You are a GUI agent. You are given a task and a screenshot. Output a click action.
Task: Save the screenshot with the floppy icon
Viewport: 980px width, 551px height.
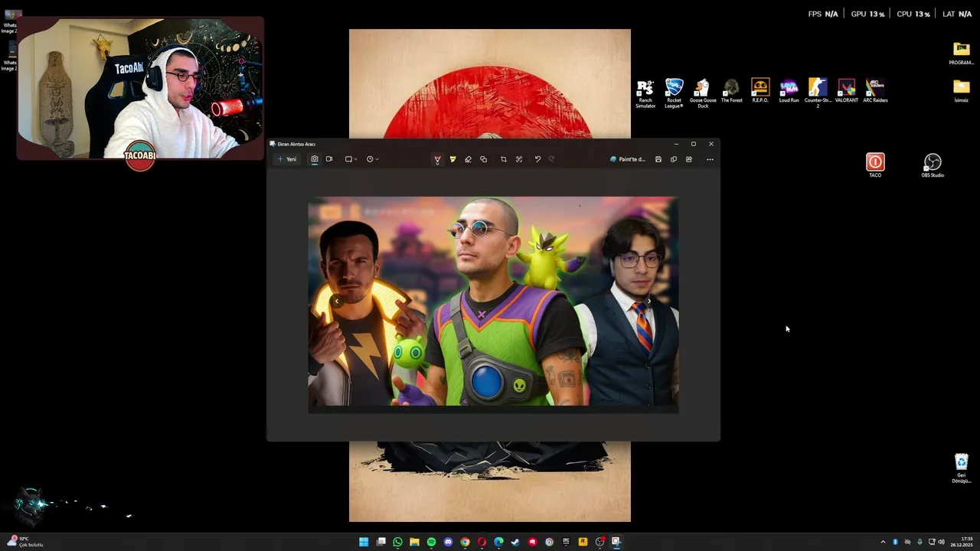point(658,159)
